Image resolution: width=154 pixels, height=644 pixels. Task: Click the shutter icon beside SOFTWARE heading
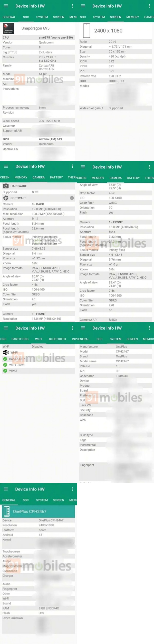6,198
